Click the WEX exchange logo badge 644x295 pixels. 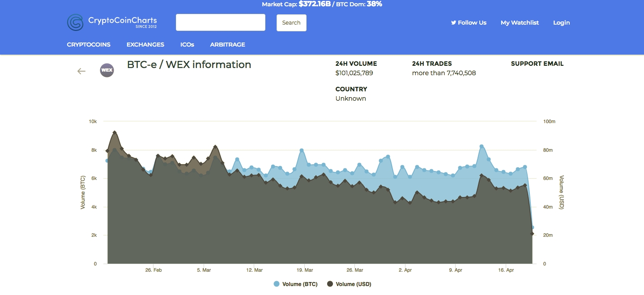(x=107, y=70)
